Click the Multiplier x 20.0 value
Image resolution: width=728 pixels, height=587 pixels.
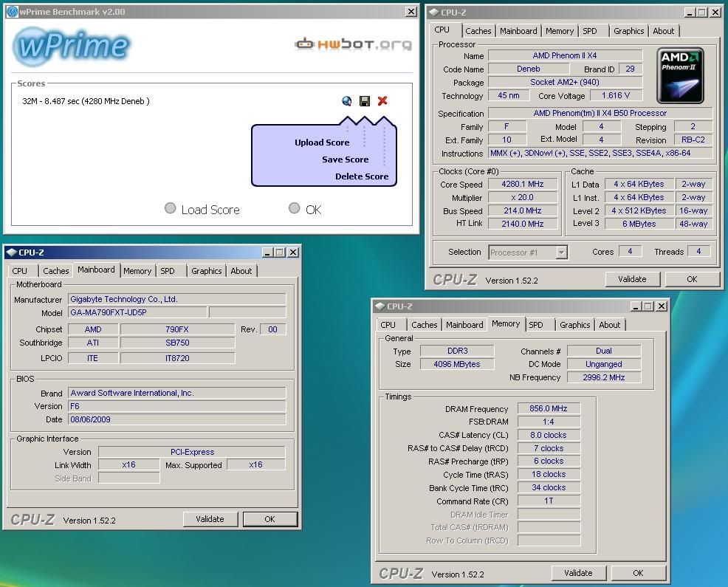522,197
